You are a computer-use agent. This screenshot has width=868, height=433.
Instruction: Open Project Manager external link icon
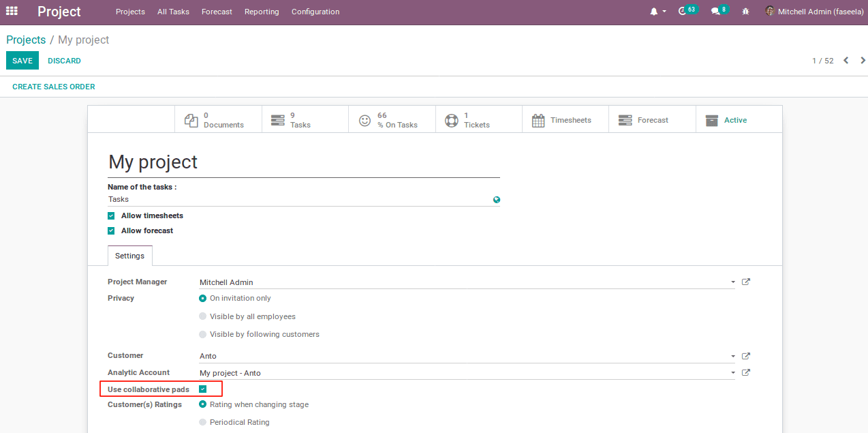click(746, 282)
